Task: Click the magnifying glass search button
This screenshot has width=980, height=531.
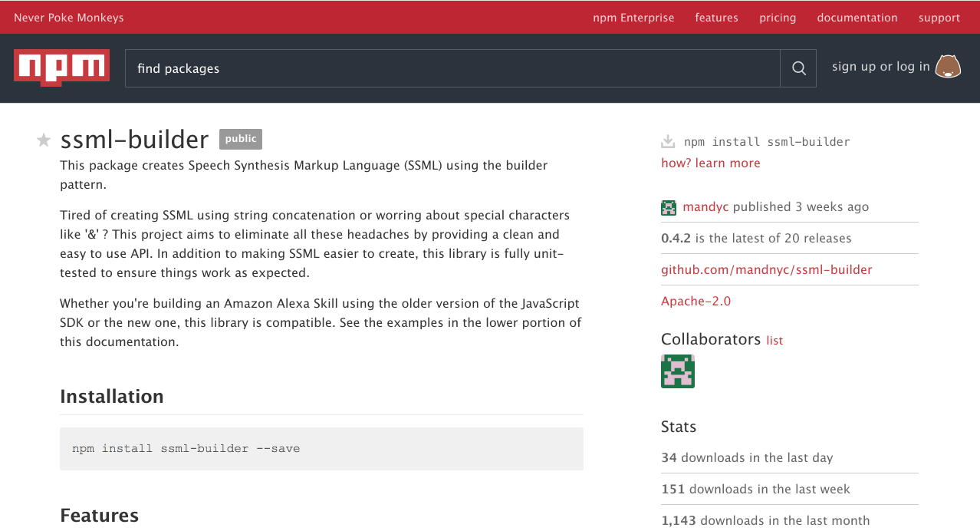Action: [798, 68]
